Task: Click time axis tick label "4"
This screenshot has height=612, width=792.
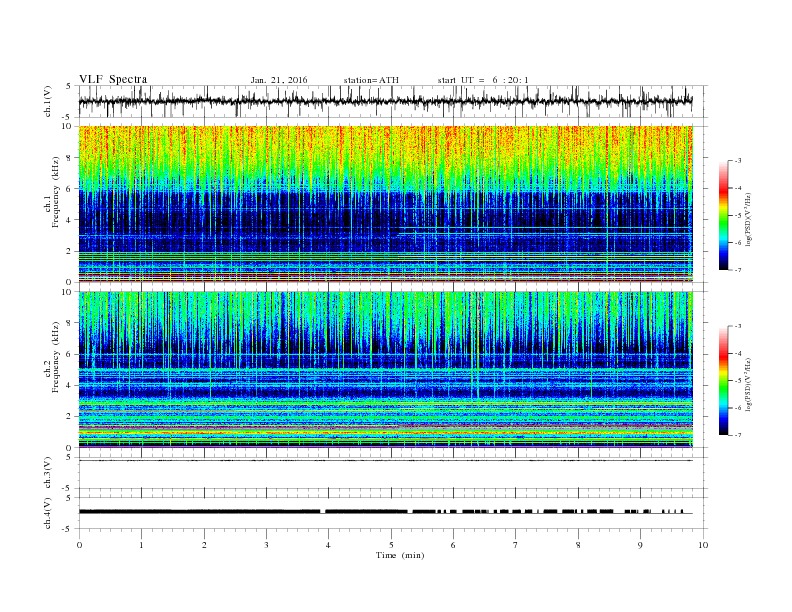Action: 328,545
